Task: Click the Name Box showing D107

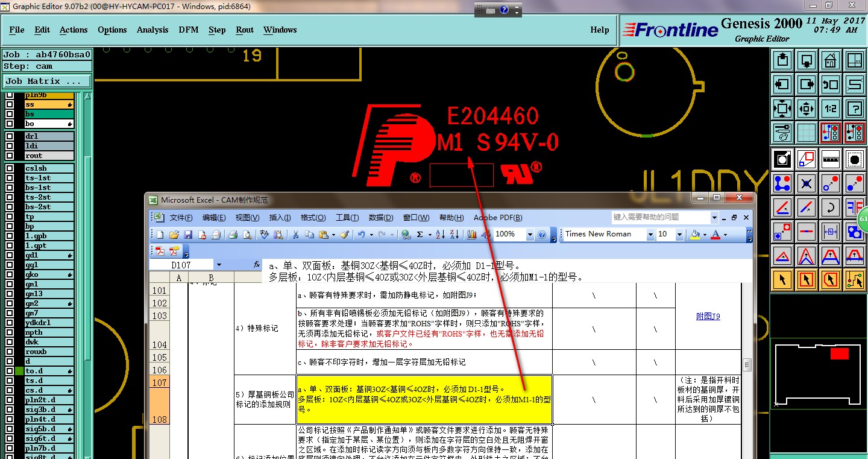Action: 182,265
